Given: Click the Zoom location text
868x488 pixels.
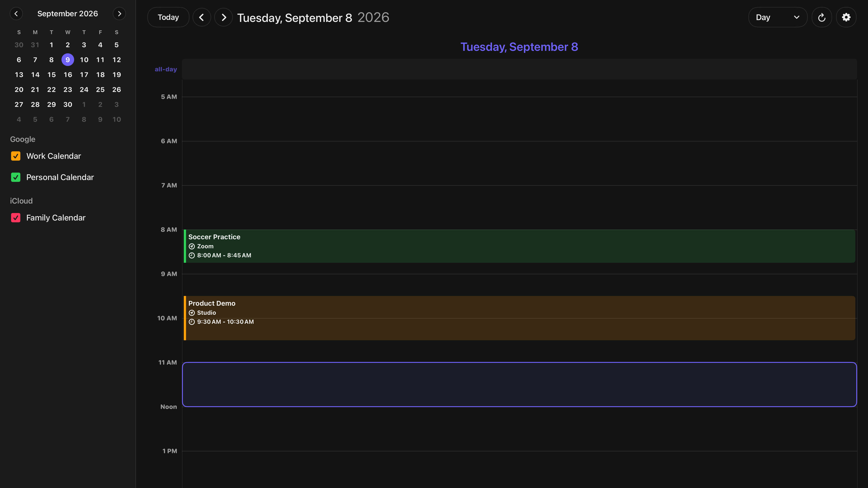Looking at the screenshot, I should coord(205,246).
